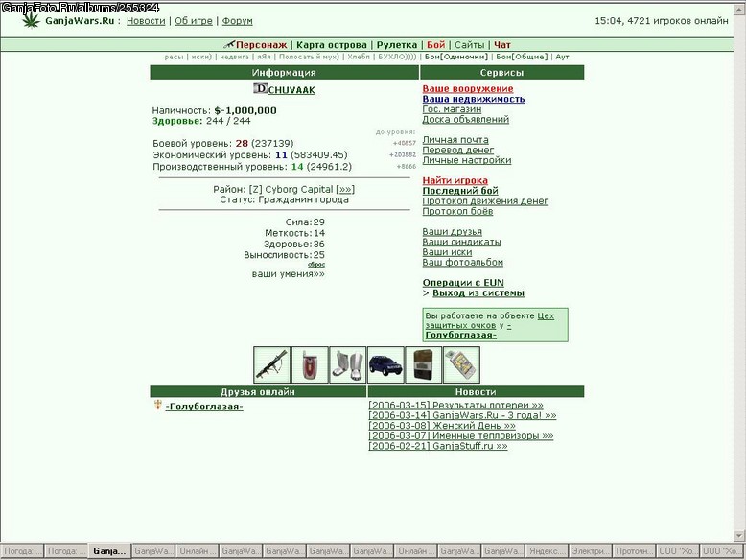Click the Хлебп submenu link
This screenshot has height=560, width=746.
(x=359, y=57)
